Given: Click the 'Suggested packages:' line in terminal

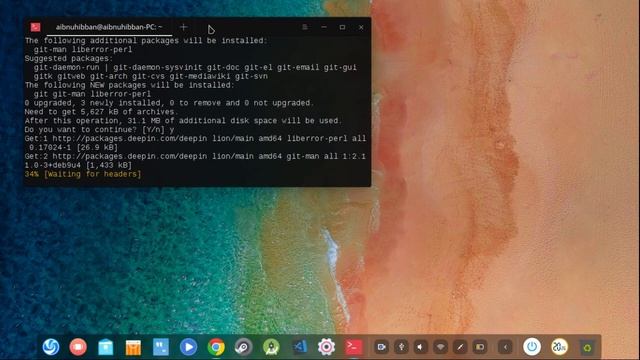Looking at the screenshot, I should point(69,58).
